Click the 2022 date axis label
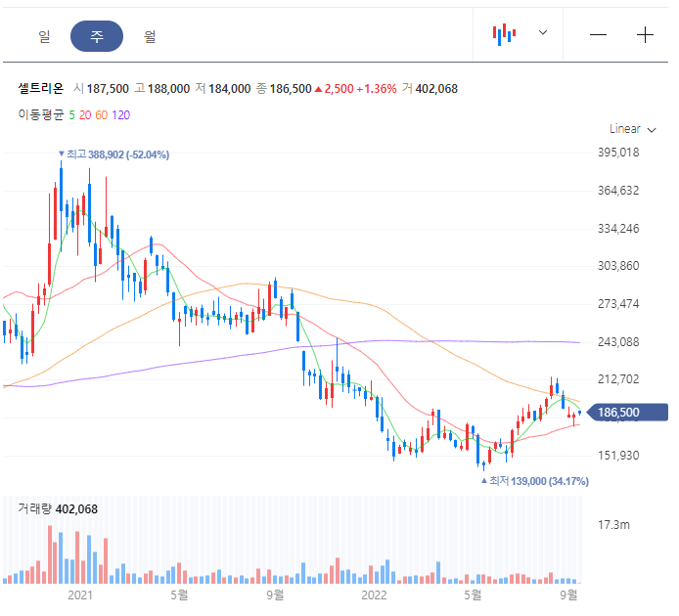The image size is (679, 616). tap(374, 594)
